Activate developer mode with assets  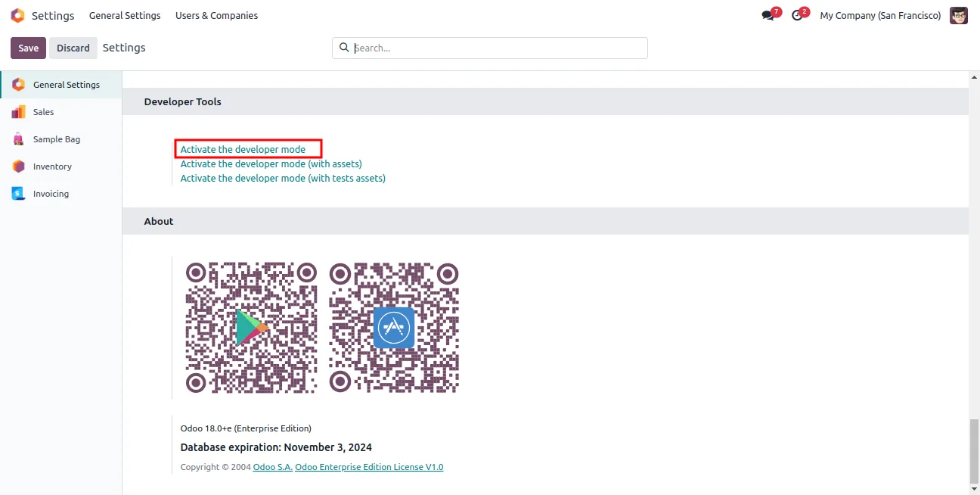tap(271, 163)
